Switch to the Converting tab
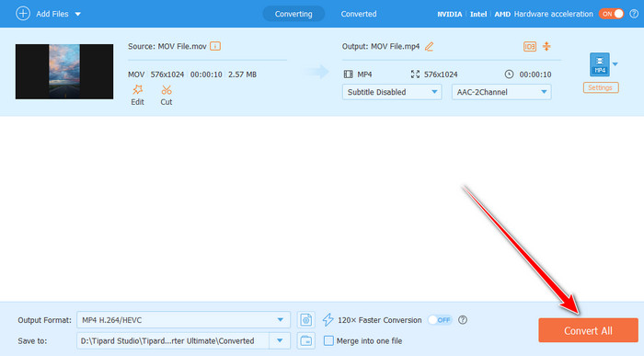This screenshot has width=644, height=356. click(x=293, y=14)
